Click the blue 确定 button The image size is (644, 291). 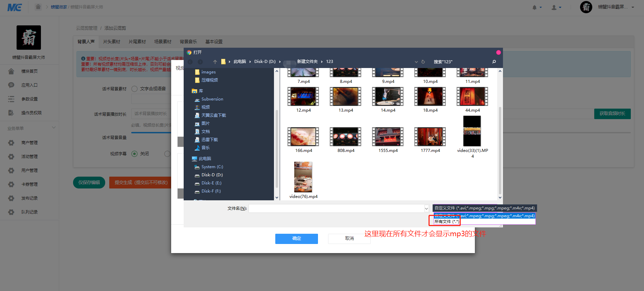(x=296, y=239)
